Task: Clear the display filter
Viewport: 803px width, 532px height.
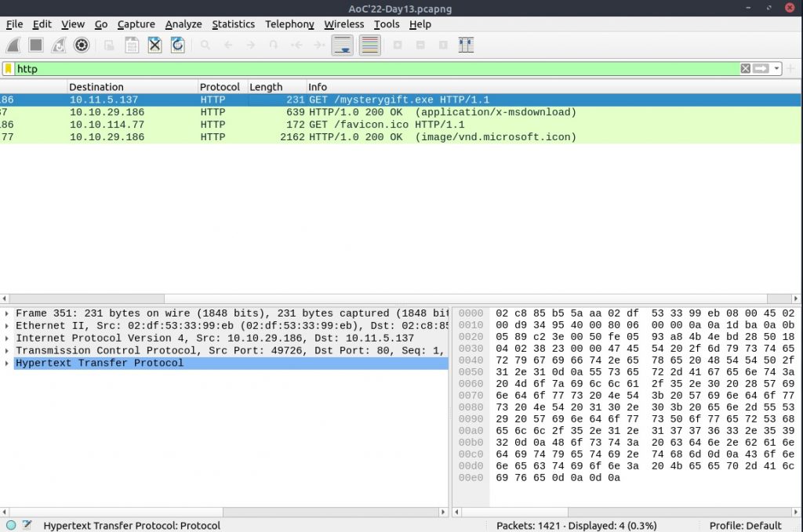Action: (x=745, y=69)
